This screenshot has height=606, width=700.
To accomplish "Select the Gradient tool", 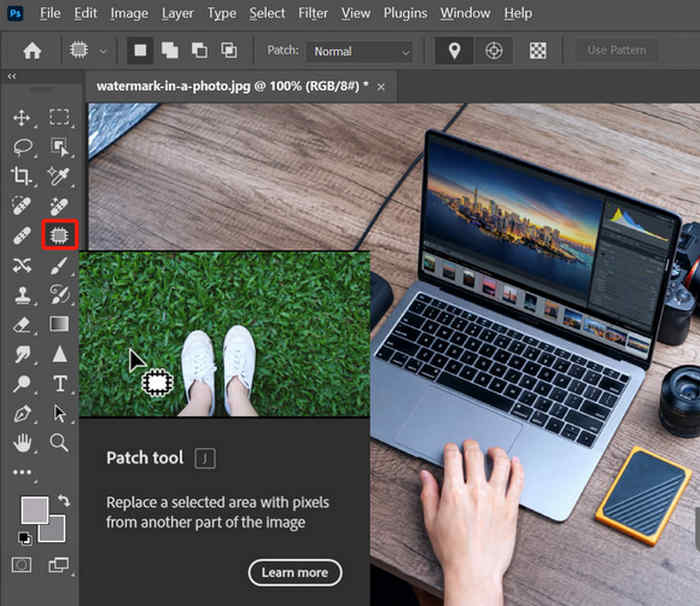I will click(x=59, y=324).
